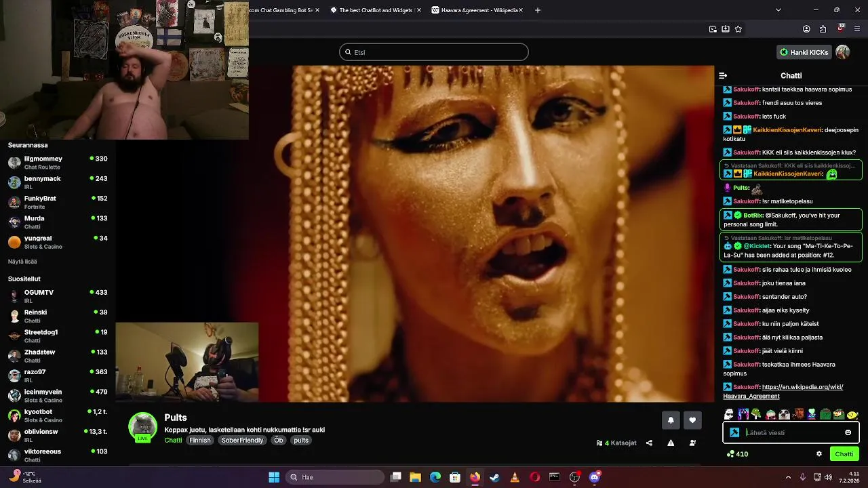The image size is (868, 488).
Task: Click the heart follow button under the stream
Action: (692, 420)
